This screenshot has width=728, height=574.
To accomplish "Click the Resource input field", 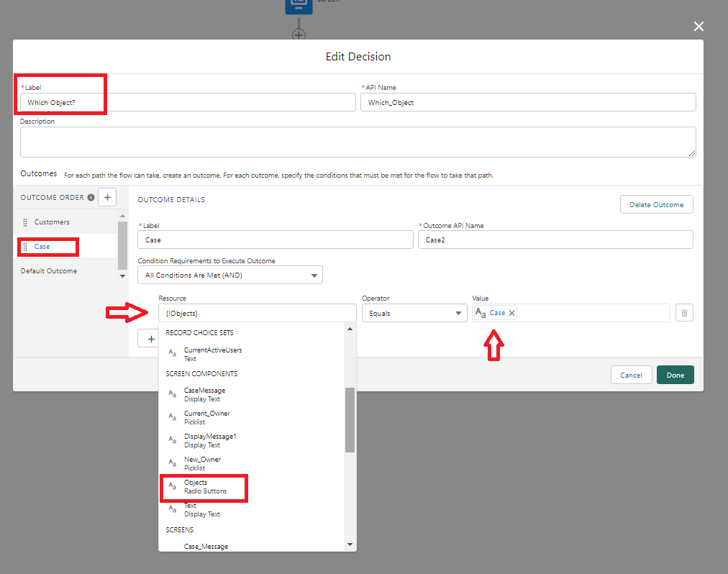I will tap(257, 313).
